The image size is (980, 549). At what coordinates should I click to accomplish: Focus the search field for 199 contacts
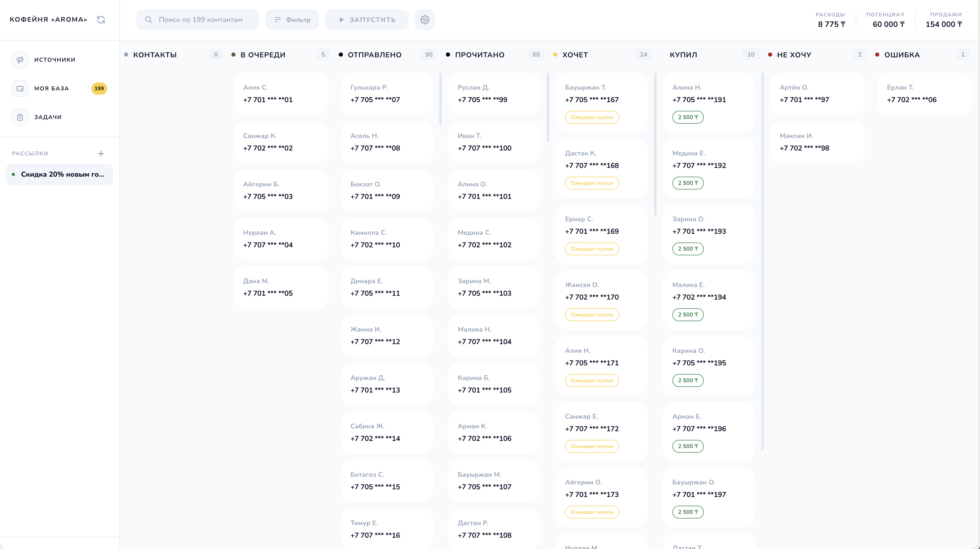coord(198,20)
